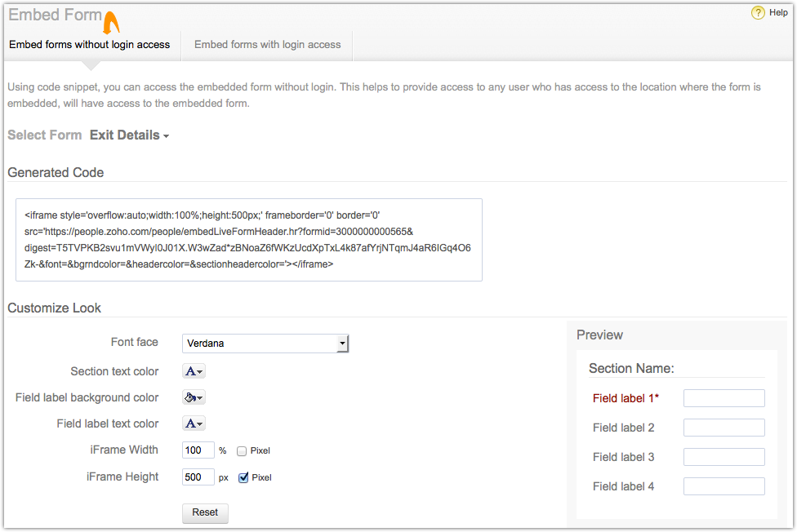The image size is (797, 532).
Task: Uncheck the Pixel checkbox for iFrame Height
Action: pos(243,477)
